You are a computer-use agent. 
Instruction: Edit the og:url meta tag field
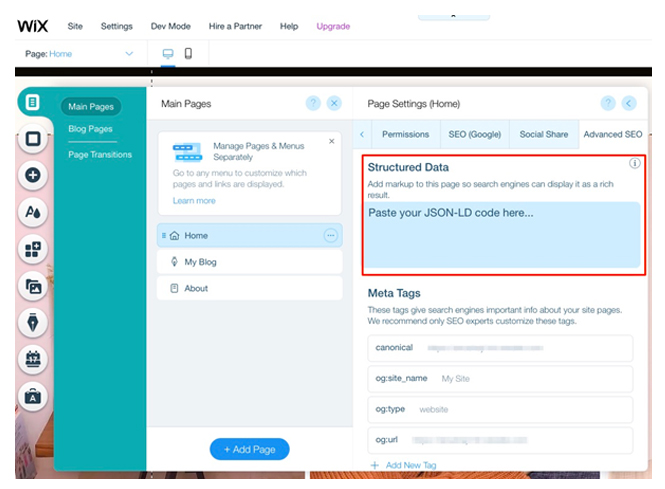tap(500, 440)
